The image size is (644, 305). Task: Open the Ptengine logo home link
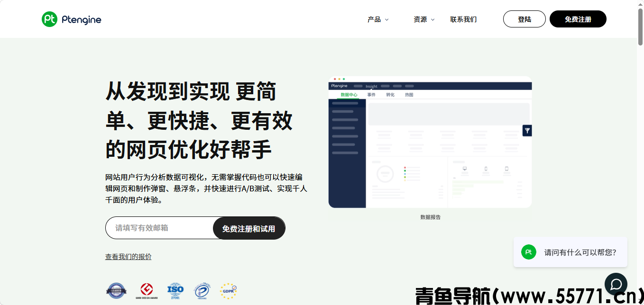click(72, 19)
